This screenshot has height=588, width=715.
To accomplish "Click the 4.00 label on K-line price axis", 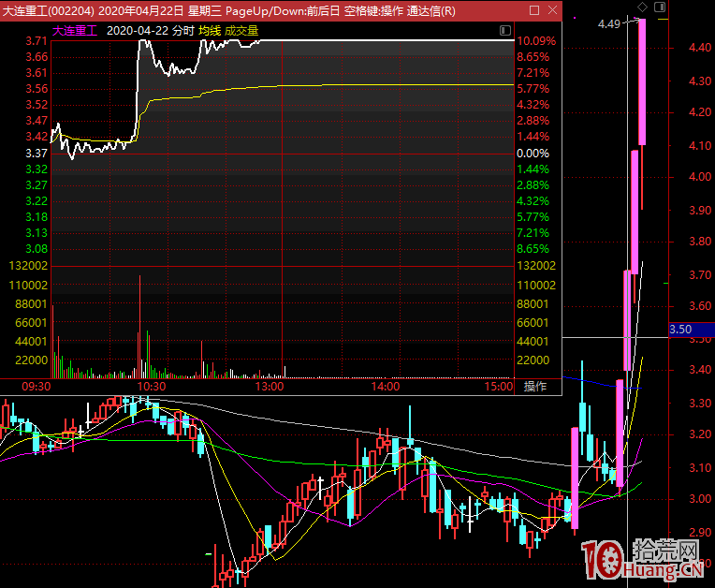I will pos(700,177).
